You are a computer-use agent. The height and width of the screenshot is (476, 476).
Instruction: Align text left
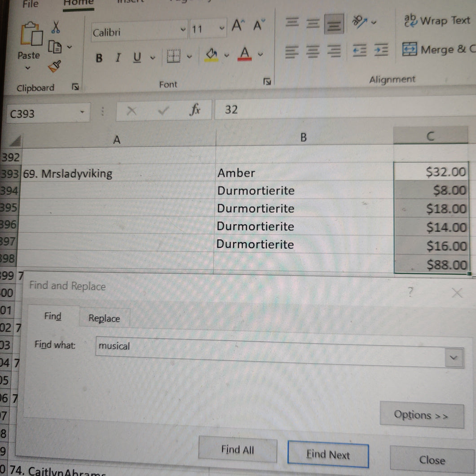coord(292,51)
